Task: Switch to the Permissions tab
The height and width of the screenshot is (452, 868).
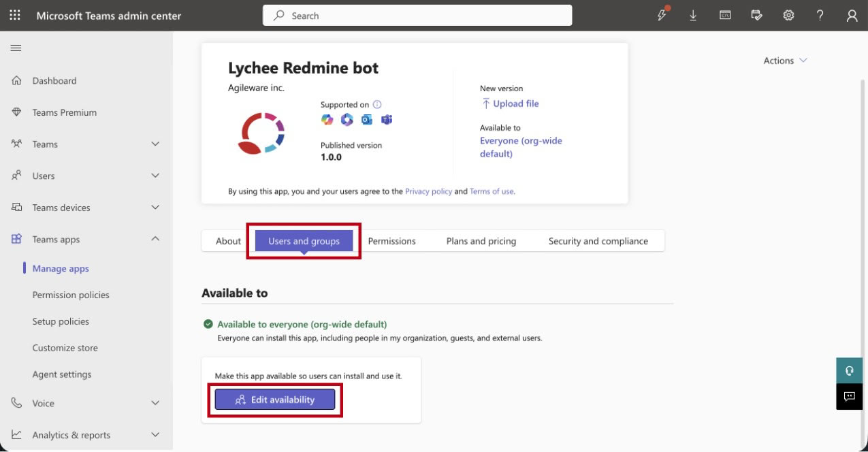Action: [x=391, y=241]
